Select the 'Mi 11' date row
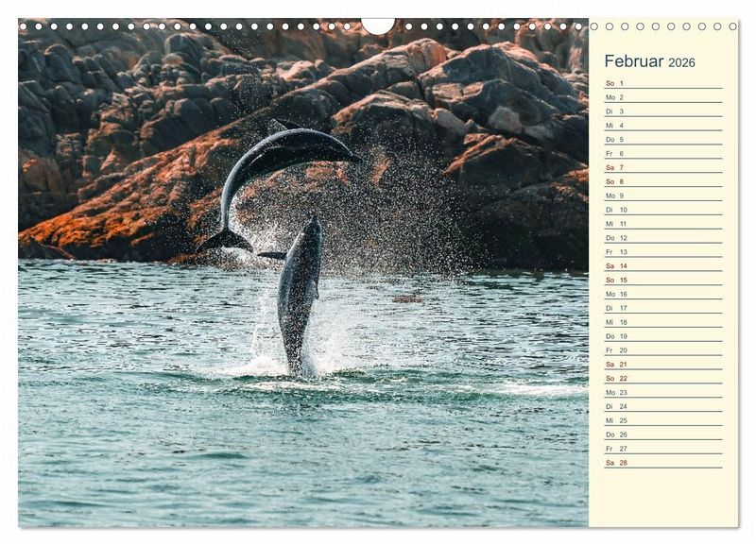756x545 pixels. pos(663,224)
